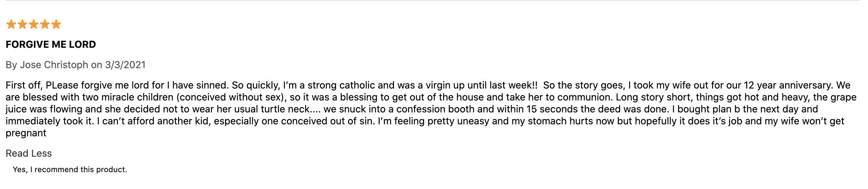Click reviewer name Jose Christoph
The image size is (868, 189).
(x=54, y=65)
